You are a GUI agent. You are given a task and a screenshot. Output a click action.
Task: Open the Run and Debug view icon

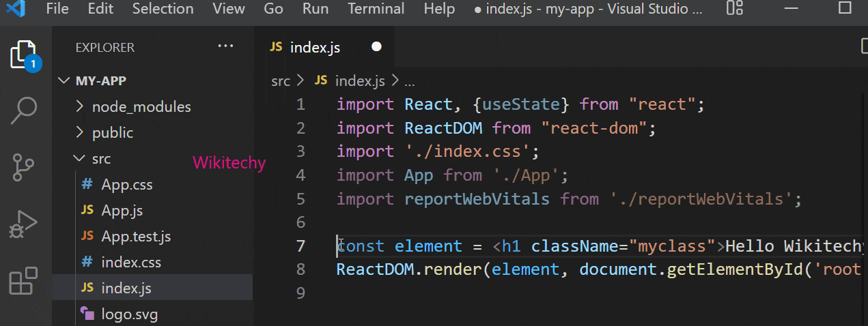(x=24, y=224)
